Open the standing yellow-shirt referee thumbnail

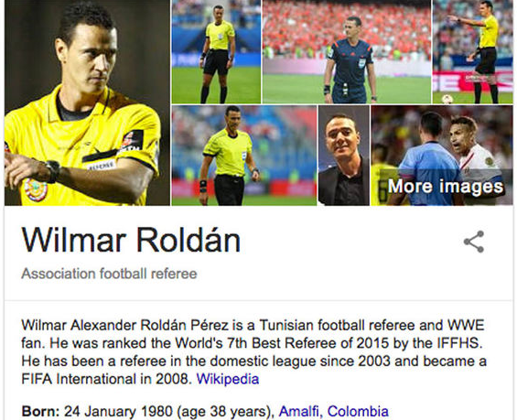tap(216, 52)
